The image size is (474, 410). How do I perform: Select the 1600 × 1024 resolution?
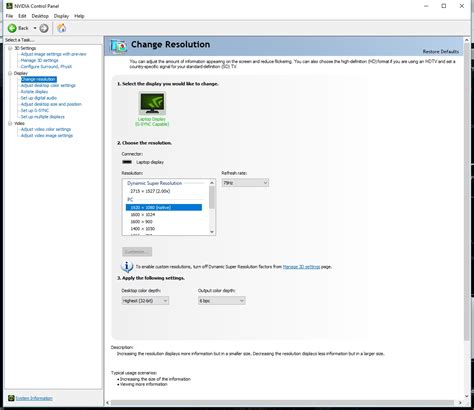point(143,215)
